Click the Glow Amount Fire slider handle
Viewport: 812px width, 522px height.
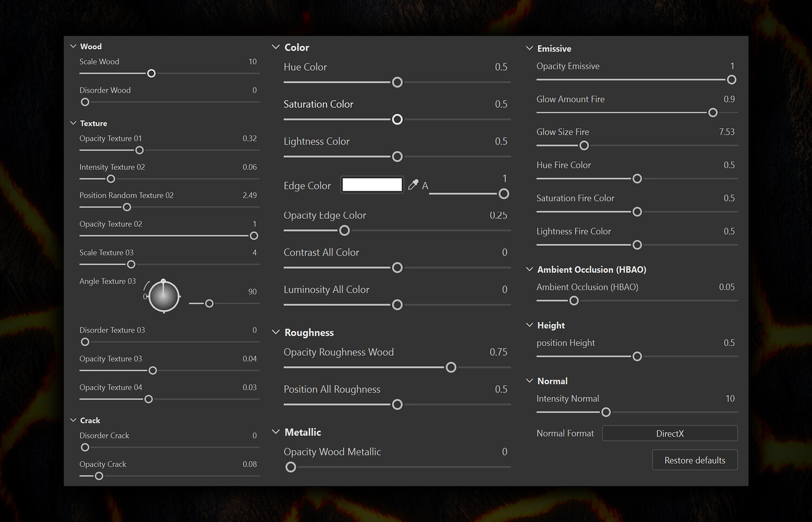click(x=713, y=113)
